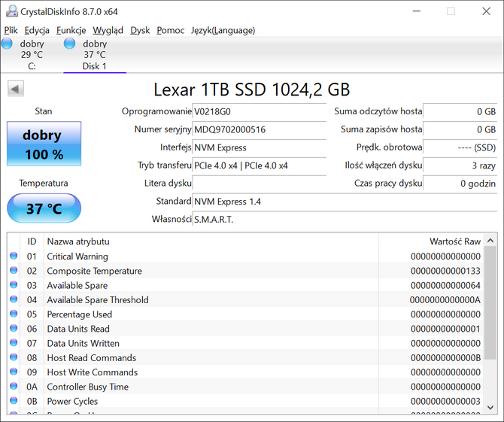
Task: Click the ID column header
Action: (x=32, y=241)
